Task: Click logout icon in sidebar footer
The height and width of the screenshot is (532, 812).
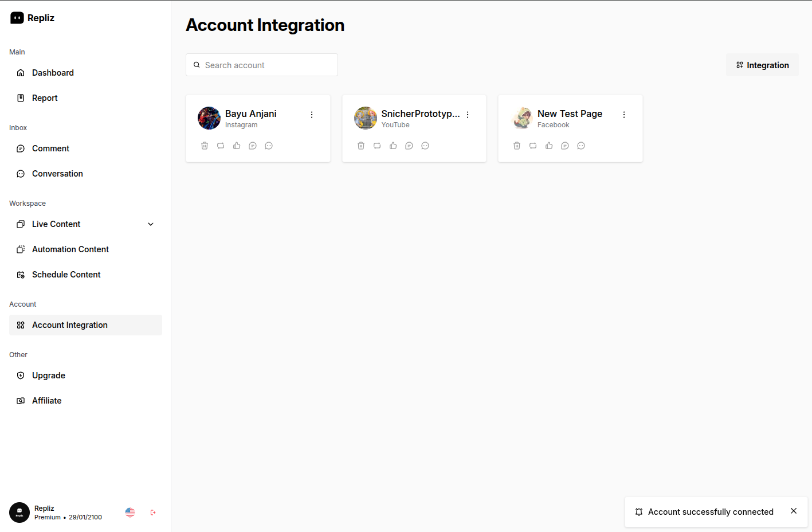Action: pyautogui.click(x=153, y=513)
